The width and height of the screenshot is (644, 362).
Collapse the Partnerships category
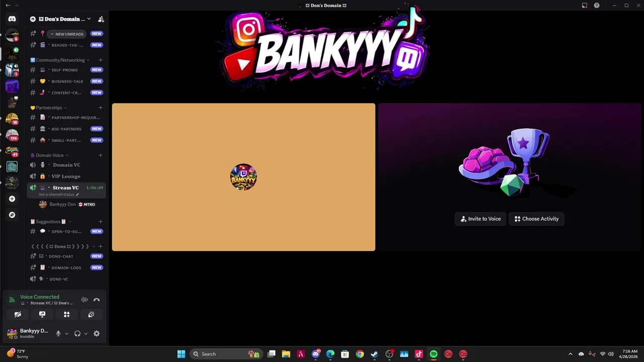(48, 108)
